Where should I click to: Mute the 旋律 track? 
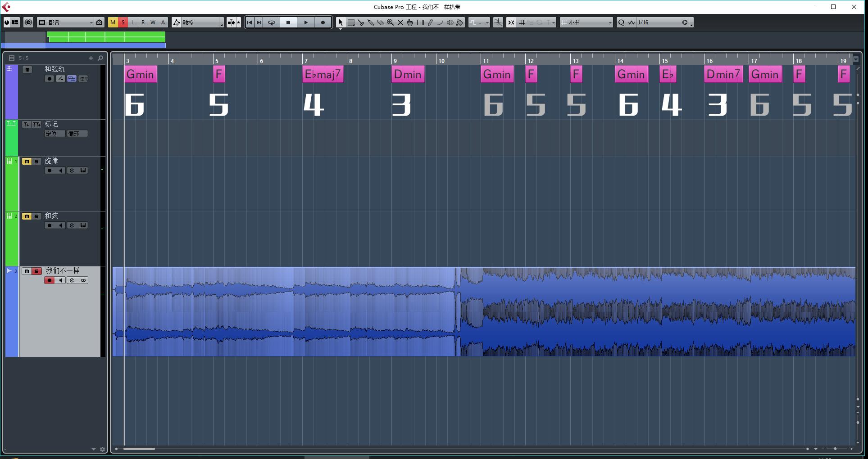pyautogui.click(x=27, y=161)
